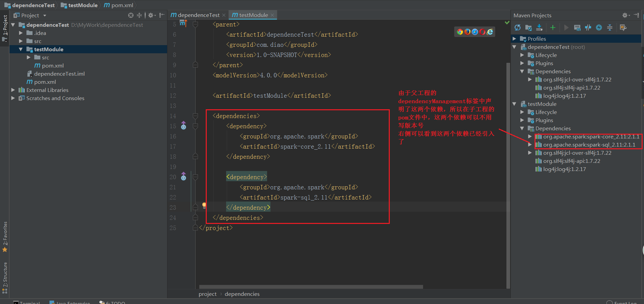Click 'dependencies' in editor breadcrumb
Viewport: 644px width, 304px height.
tap(242, 294)
